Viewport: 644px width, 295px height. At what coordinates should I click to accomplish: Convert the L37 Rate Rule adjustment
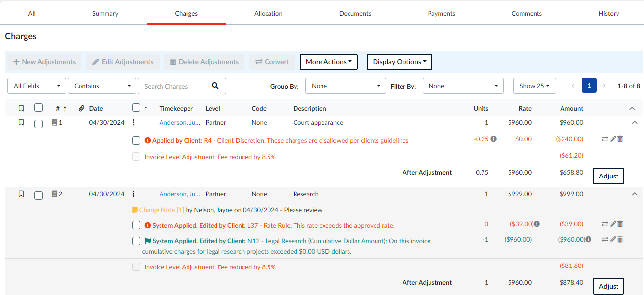click(x=605, y=224)
